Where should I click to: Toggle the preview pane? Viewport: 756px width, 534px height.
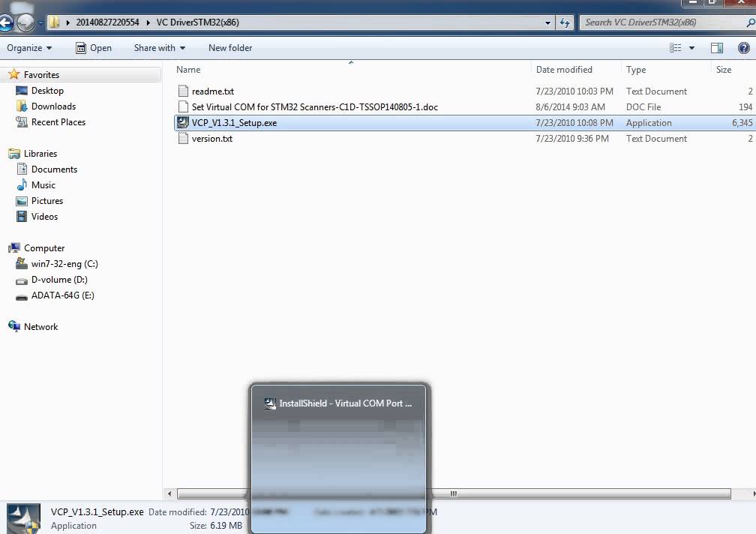point(717,48)
